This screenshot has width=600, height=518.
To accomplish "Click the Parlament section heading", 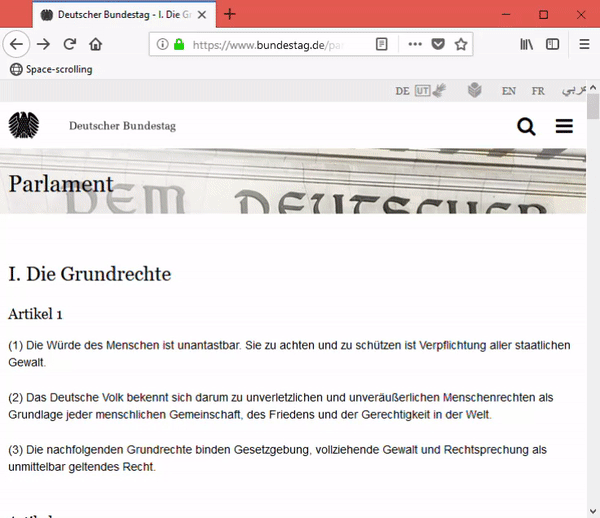I will click(x=61, y=184).
